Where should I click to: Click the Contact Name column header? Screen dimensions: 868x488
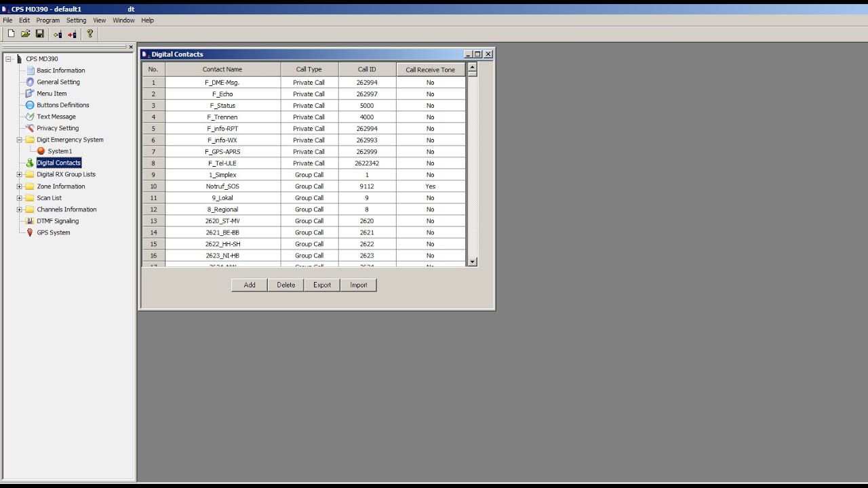[x=222, y=69]
